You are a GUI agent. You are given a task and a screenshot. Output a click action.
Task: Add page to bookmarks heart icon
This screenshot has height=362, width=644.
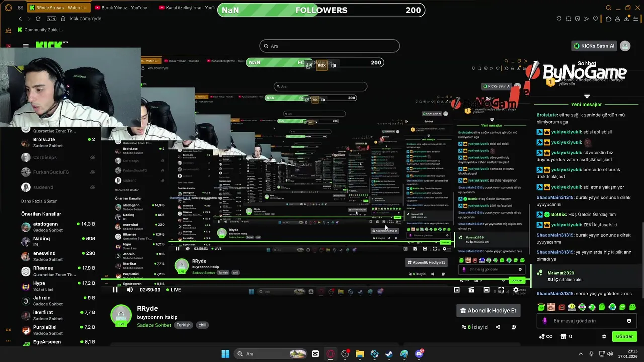pos(596,19)
